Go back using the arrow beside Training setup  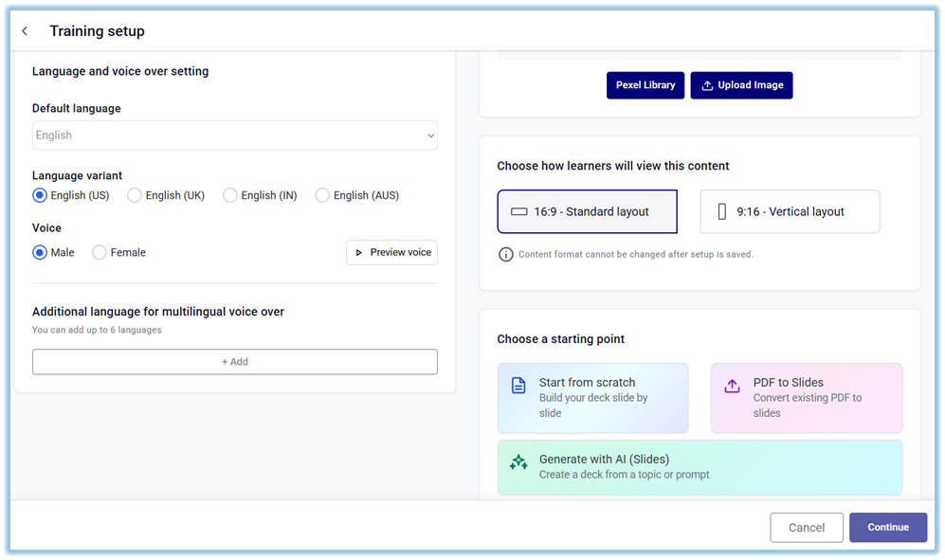coord(25,31)
